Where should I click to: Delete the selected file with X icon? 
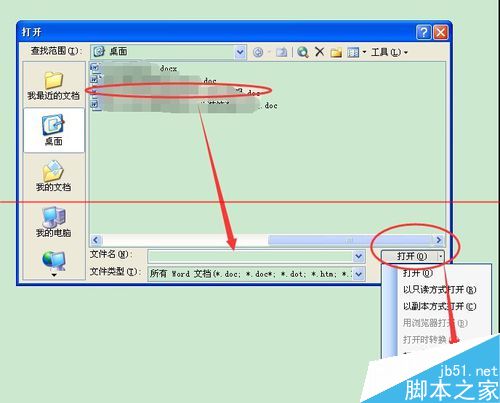point(319,52)
